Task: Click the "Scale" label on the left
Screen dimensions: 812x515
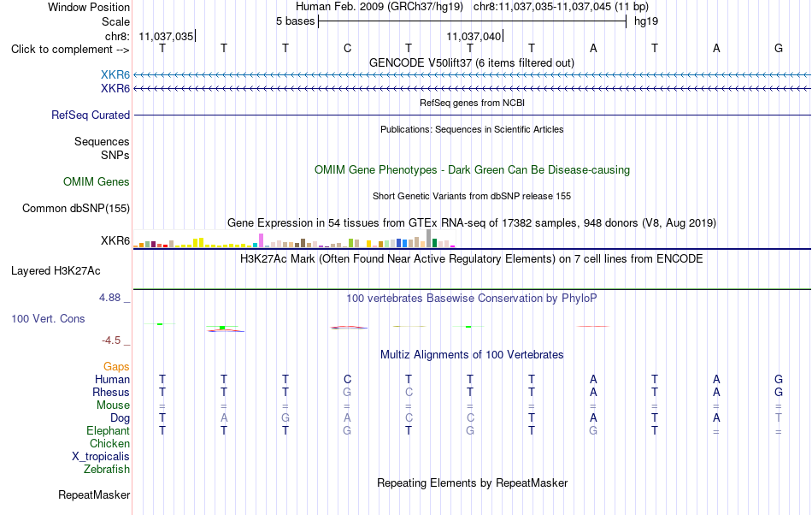Action: pyautogui.click(x=115, y=21)
